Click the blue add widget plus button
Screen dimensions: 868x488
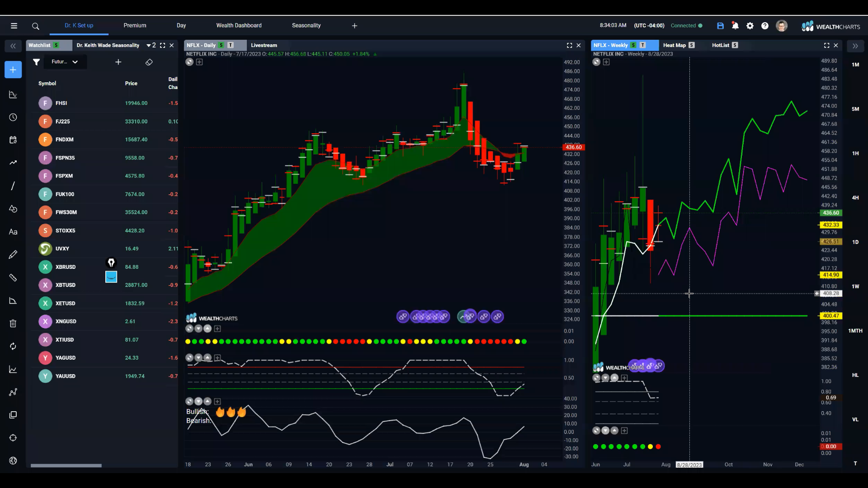click(13, 70)
